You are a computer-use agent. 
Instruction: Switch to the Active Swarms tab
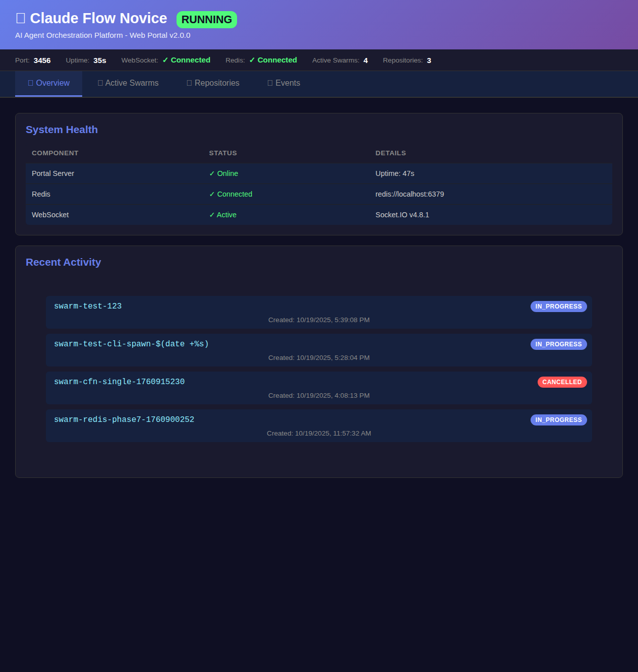click(128, 83)
